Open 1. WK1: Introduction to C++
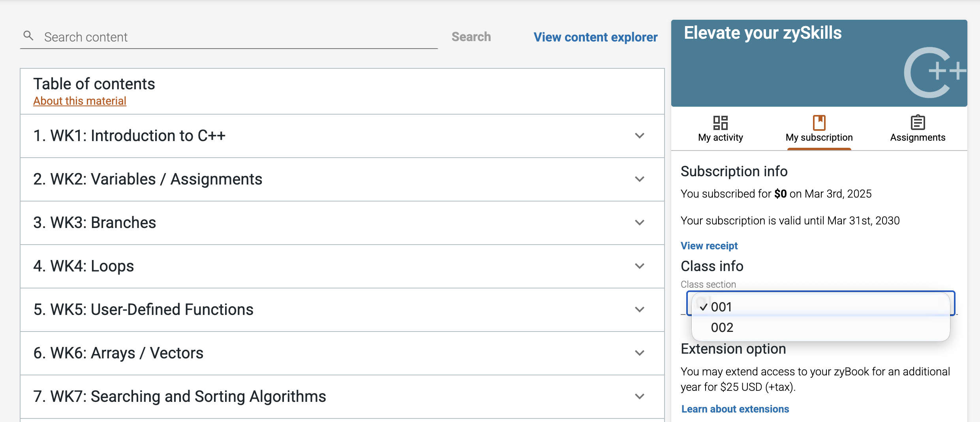The height and width of the screenshot is (422, 980). click(x=342, y=136)
